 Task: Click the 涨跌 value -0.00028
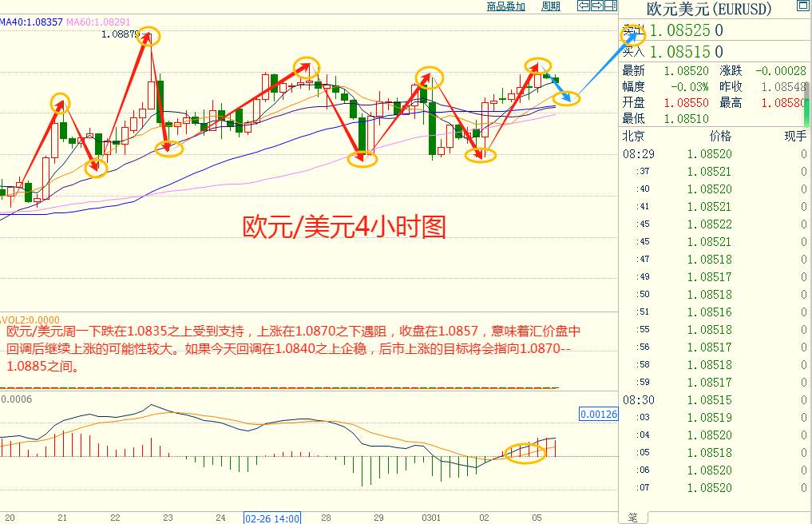pyautogui.click(x=781, y=70)
